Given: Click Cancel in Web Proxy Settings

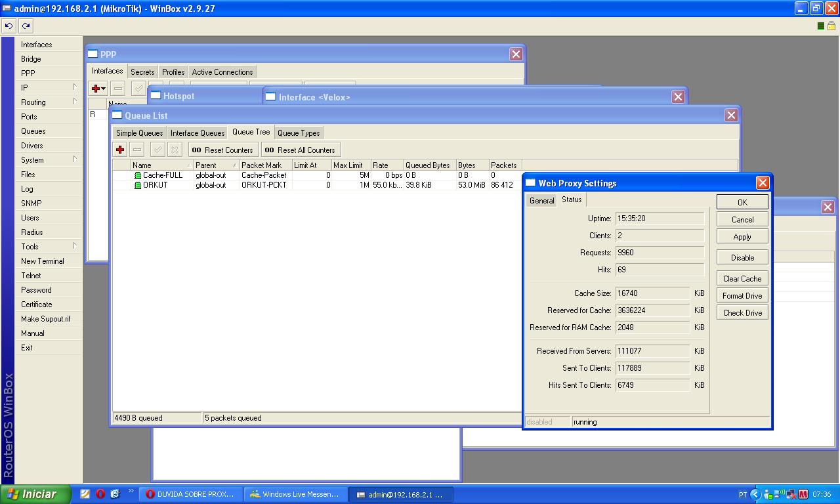Looking at the screenshot, I should tap(742, 220).
